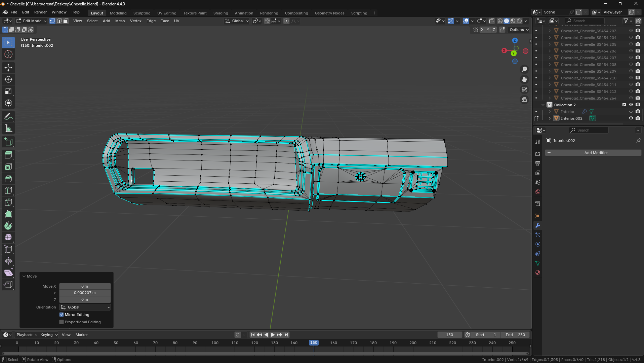Switch to the Sculpting workspace tab
Viewport: 644px width, 363px height.
tap(142, 13)
